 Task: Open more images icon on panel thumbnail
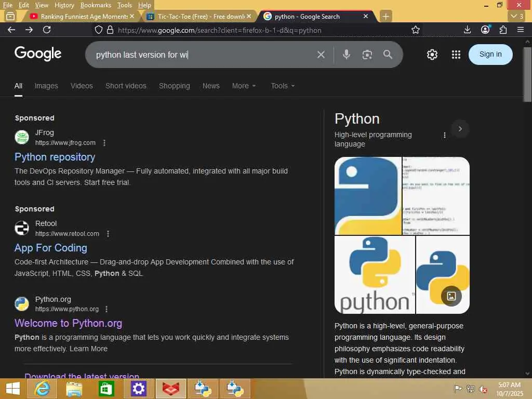[x=451, y=296]
